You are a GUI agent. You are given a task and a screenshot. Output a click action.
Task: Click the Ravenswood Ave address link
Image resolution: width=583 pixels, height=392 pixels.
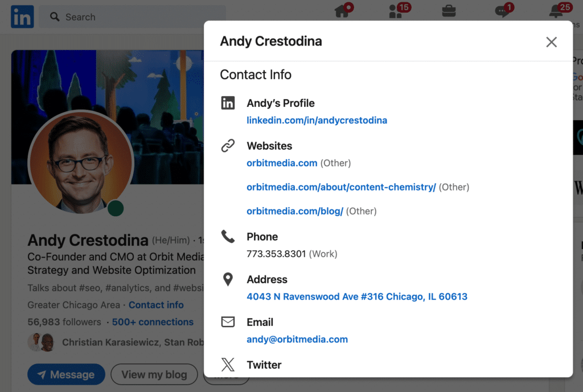click(357, 297)
